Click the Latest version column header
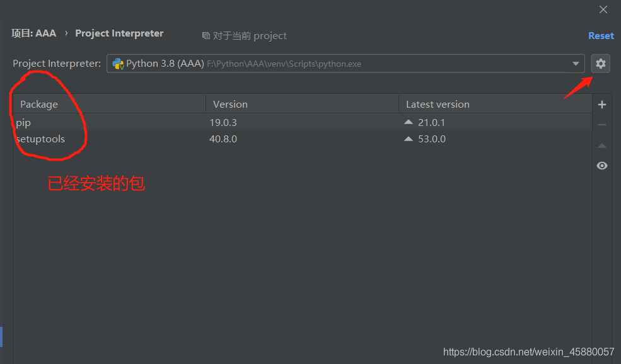 coord(438,104)
